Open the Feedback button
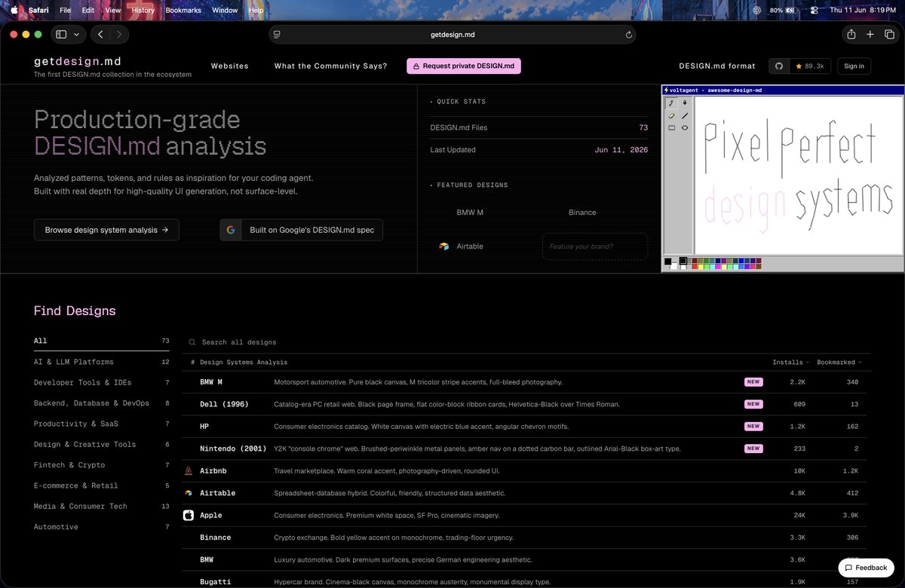 point(866,568)
